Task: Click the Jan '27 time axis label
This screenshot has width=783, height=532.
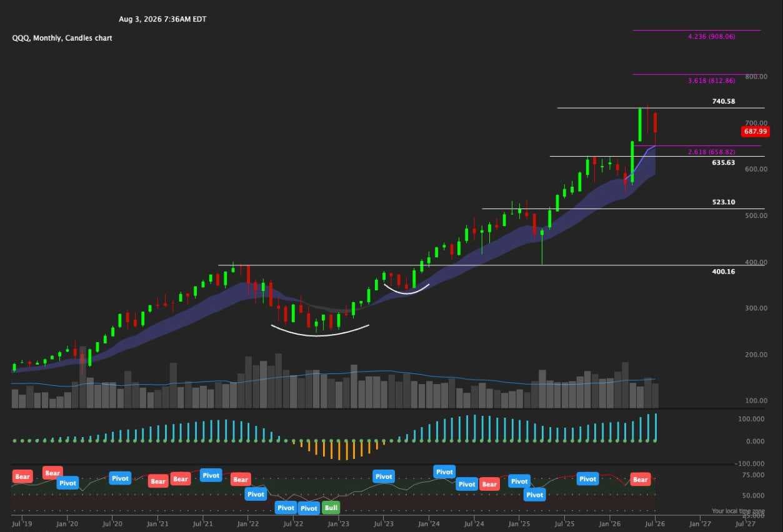Action: click(x=701, y=525)
